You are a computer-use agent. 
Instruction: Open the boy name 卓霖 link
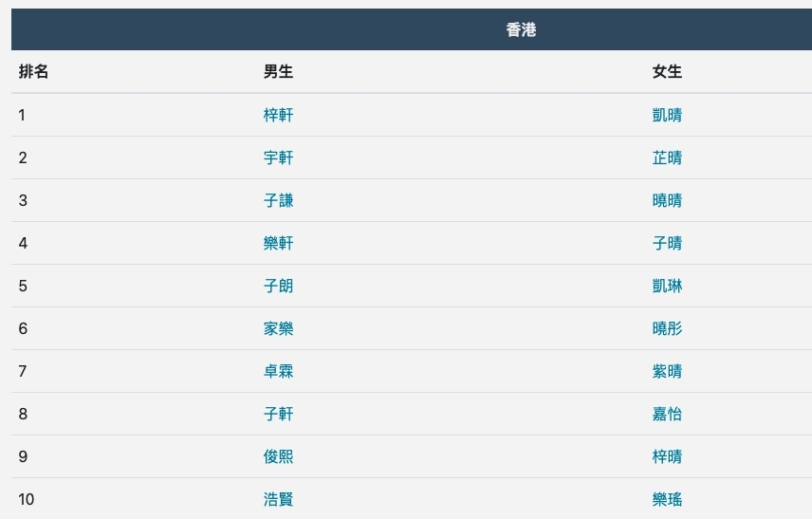pyautogui.click(x=278, y=371)
